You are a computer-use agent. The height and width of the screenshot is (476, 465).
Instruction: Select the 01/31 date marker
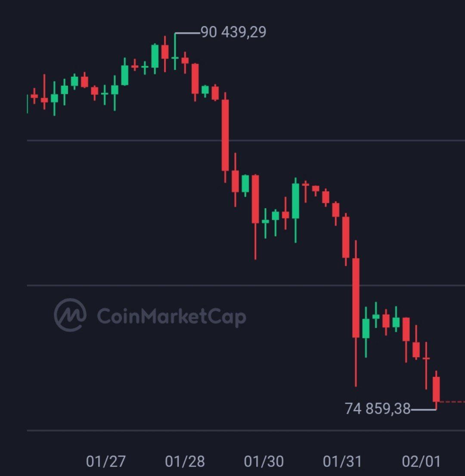342,461
